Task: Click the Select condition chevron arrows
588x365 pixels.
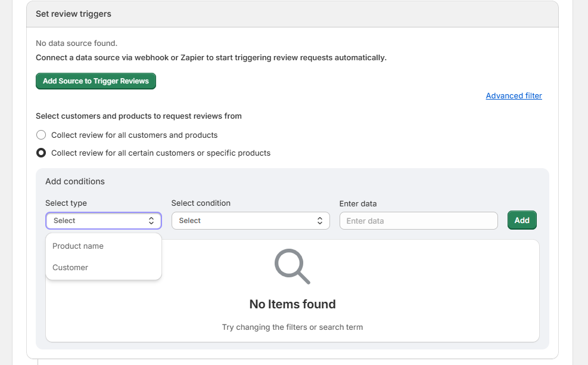Action: tap(320, 221)
